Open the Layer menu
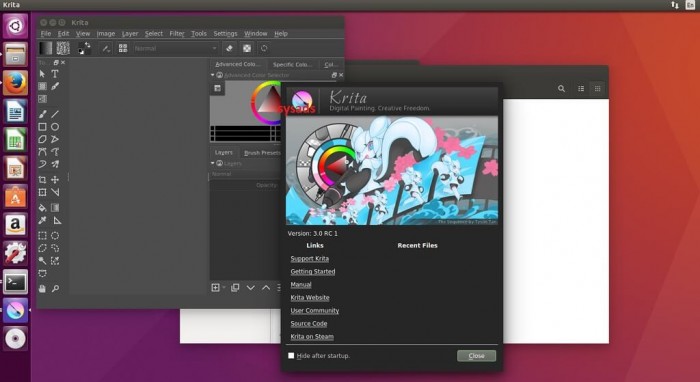Screen dimensions: 700x382 click(x=130, y=33)
